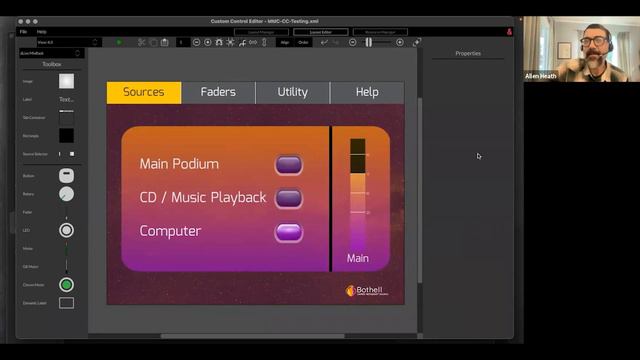Pick the Meter widget in Toolbox

click(x=67, y=248)
